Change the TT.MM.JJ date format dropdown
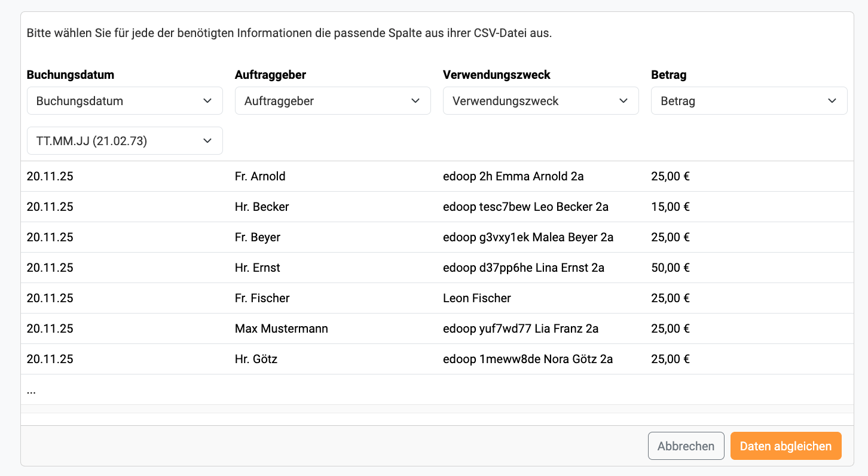This screenshot has height=476, width=868. [x=124, y=141]
